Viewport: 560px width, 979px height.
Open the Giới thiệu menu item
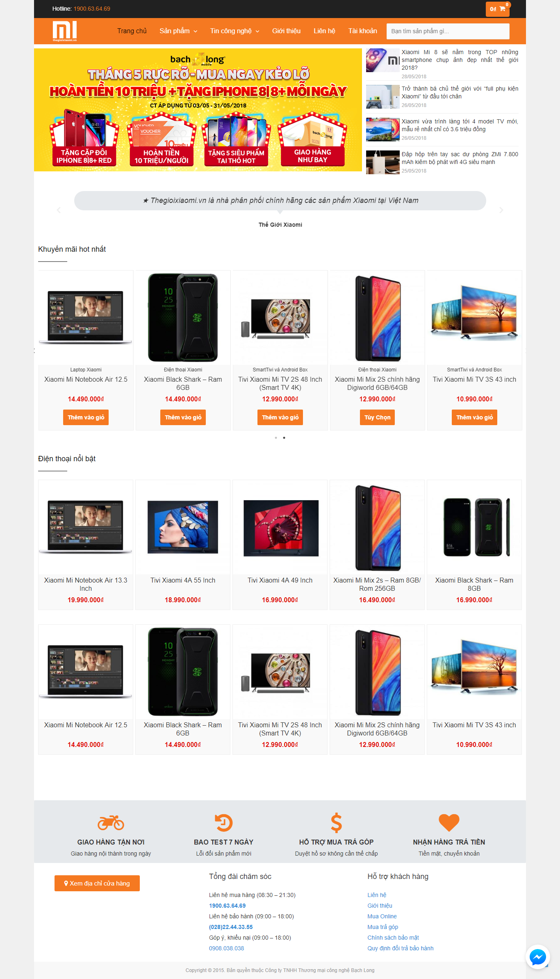click(x=286, y=31)
